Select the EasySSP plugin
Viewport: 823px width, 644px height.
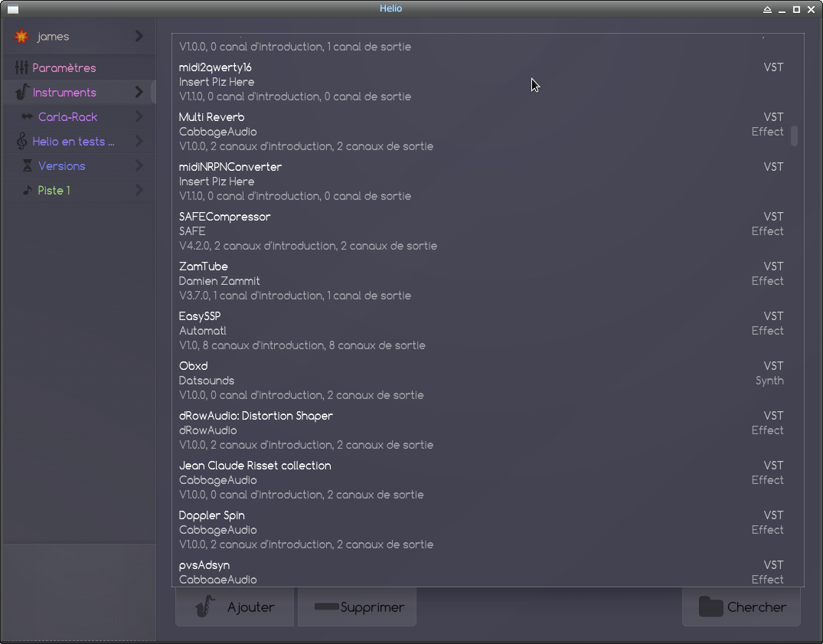point(482,331)
